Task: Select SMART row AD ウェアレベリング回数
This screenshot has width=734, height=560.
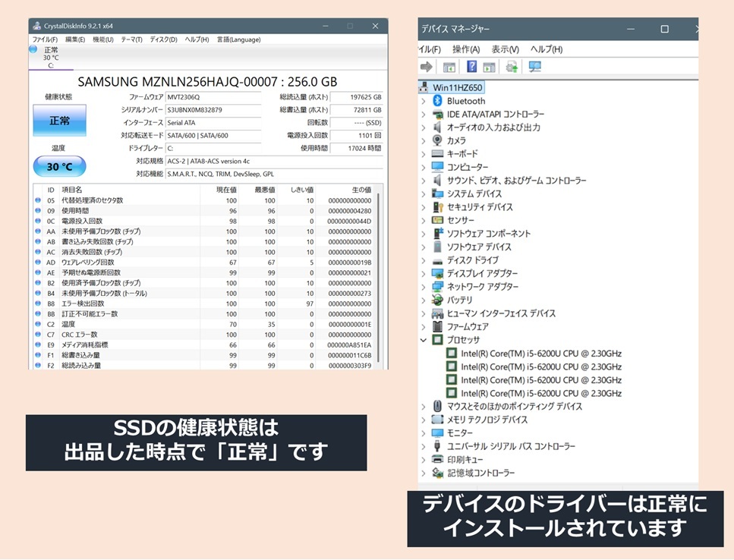Action: pyautogui.click(x=203, y=263)
